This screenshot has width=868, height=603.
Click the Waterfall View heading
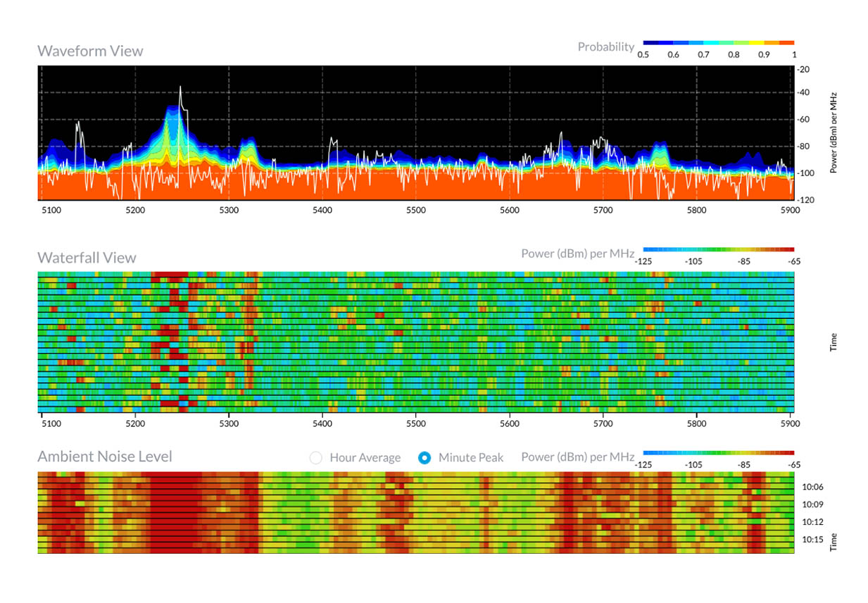coord(87,257)
